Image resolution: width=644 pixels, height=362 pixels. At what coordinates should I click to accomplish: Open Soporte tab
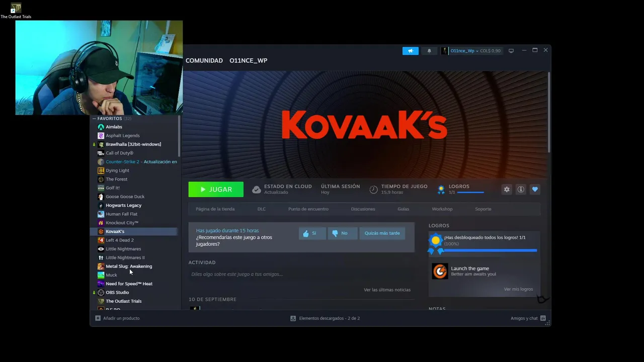483,209
